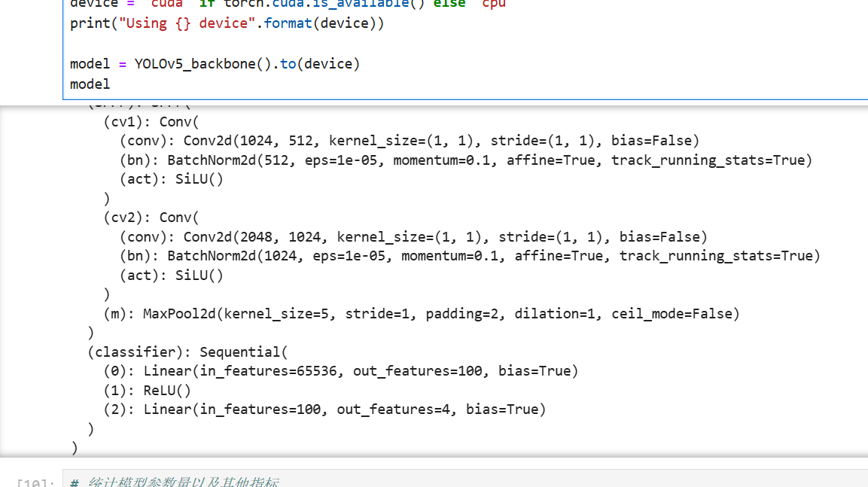Viewport: 868px width, 487px height.
Task: Click the standalone model line in the cell
Action: coord(90,84)
